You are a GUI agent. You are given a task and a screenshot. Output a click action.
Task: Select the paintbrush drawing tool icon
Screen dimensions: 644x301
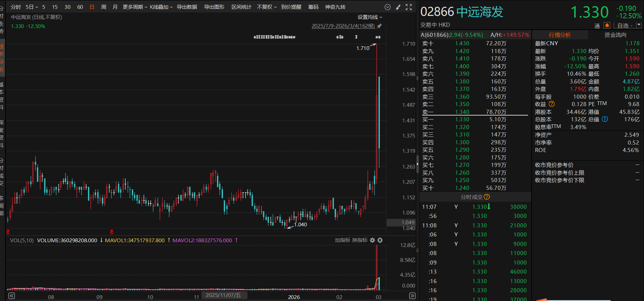coord(398,7)
